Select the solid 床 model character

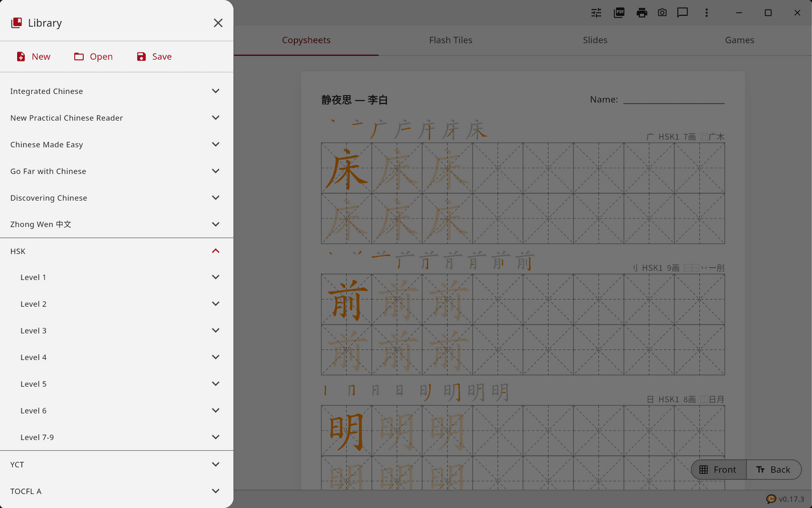point(346,168)
